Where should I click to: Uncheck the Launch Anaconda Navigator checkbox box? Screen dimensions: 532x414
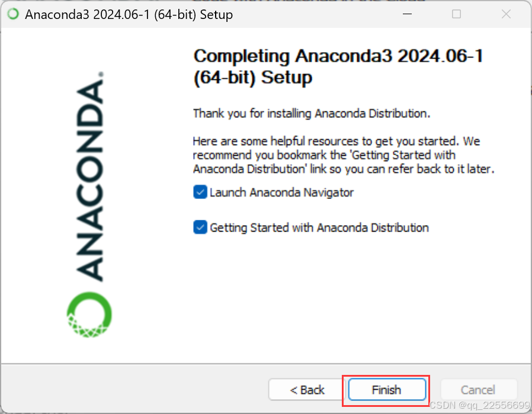pos(200,192)
